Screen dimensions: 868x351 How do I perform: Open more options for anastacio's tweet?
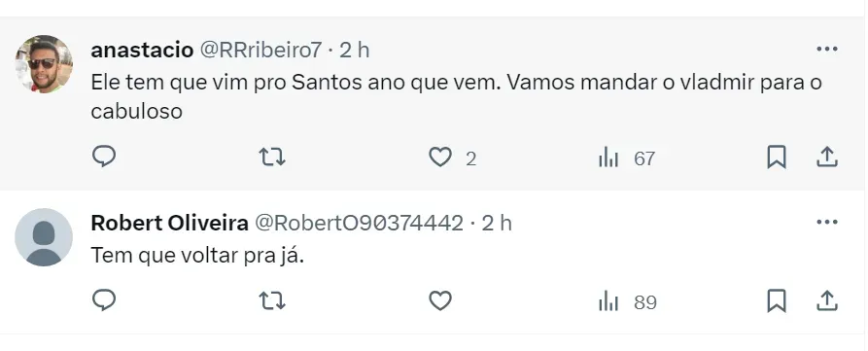click(827, 50)
